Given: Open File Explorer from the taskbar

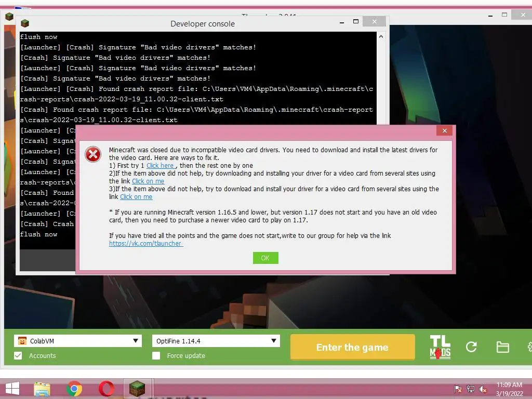Looking at the screenshot, I should [x=42, y=389].
